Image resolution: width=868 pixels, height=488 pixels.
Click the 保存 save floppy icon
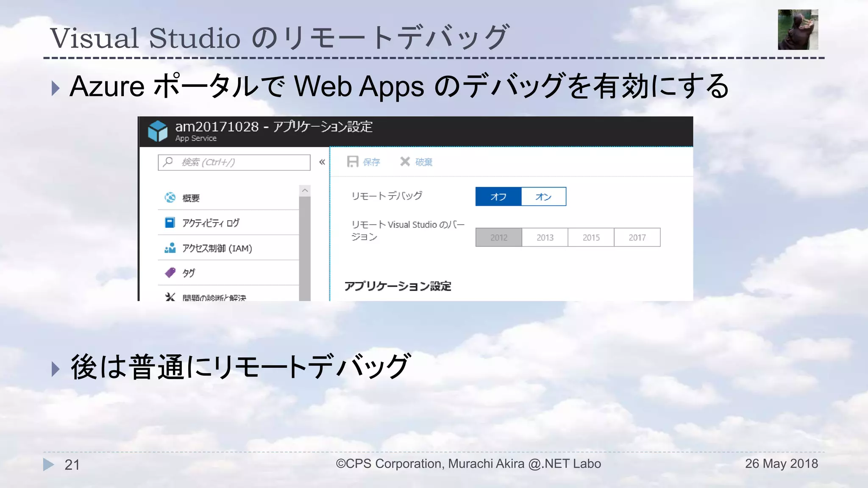[x=353, y=162]
